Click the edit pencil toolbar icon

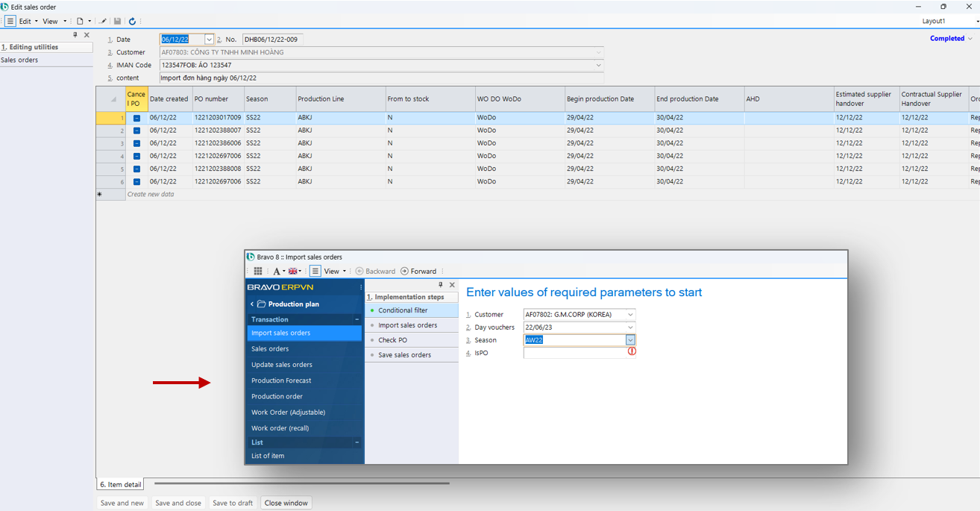(x=103, y=22)
